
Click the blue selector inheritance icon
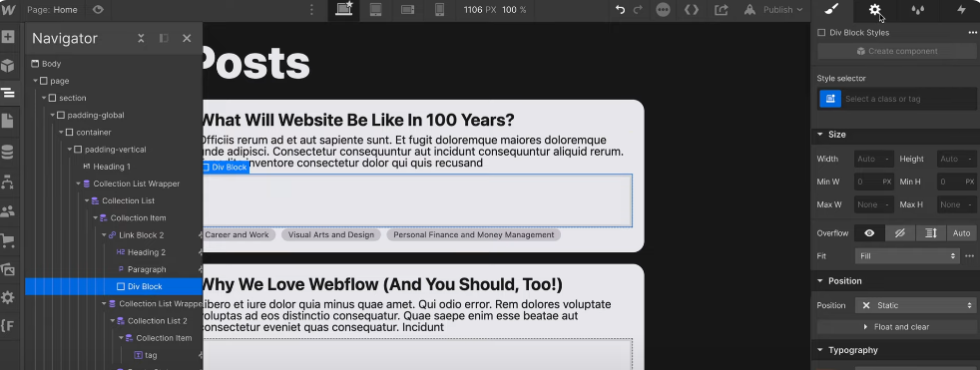830,99
